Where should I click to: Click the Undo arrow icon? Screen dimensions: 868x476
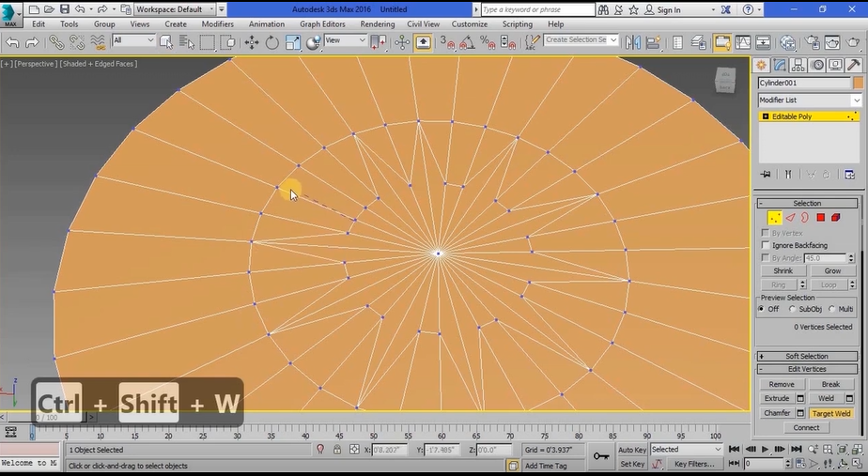click(x=12, y=42)
